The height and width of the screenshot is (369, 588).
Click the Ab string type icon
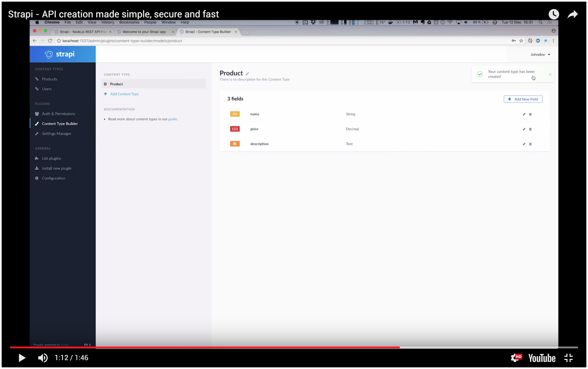[x=235, y=114]
